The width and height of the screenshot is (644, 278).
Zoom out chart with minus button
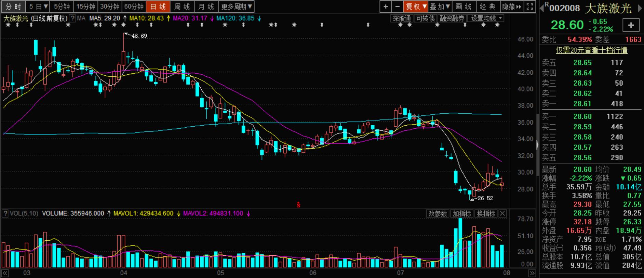click(397, 7)
